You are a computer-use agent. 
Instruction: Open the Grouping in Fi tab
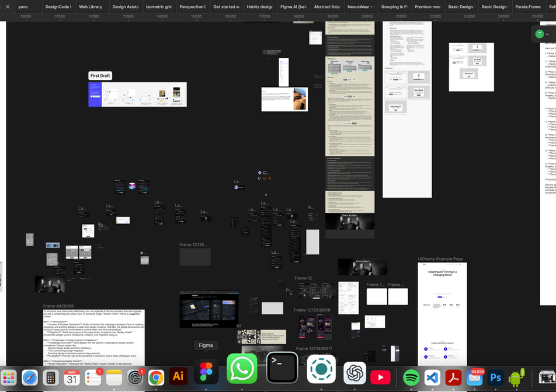click(x=394, y=7)
